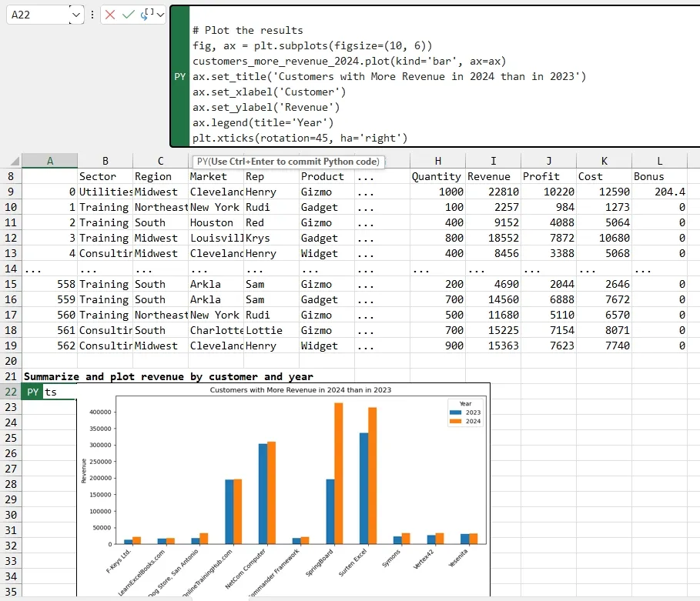Cancel the formula edit with the red X
Screen dimensions: 700x601
tap(110, 15)
